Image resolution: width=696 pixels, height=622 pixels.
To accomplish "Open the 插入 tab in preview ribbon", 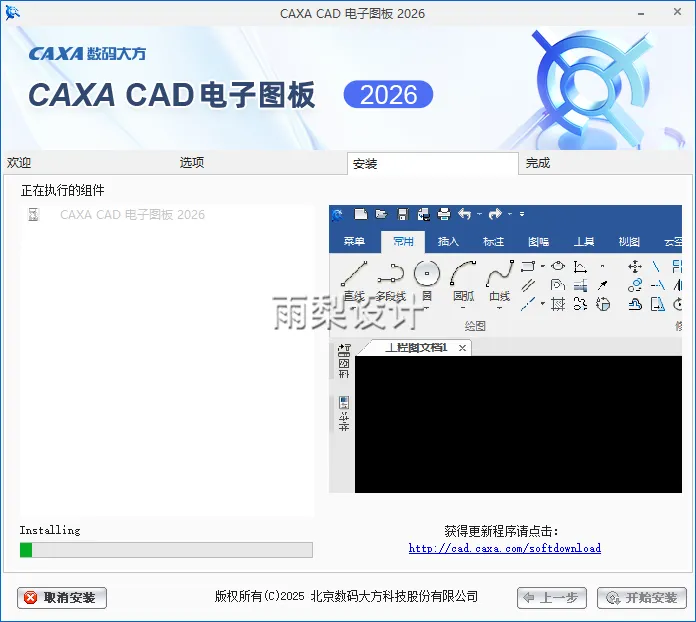I will [448, 242].
